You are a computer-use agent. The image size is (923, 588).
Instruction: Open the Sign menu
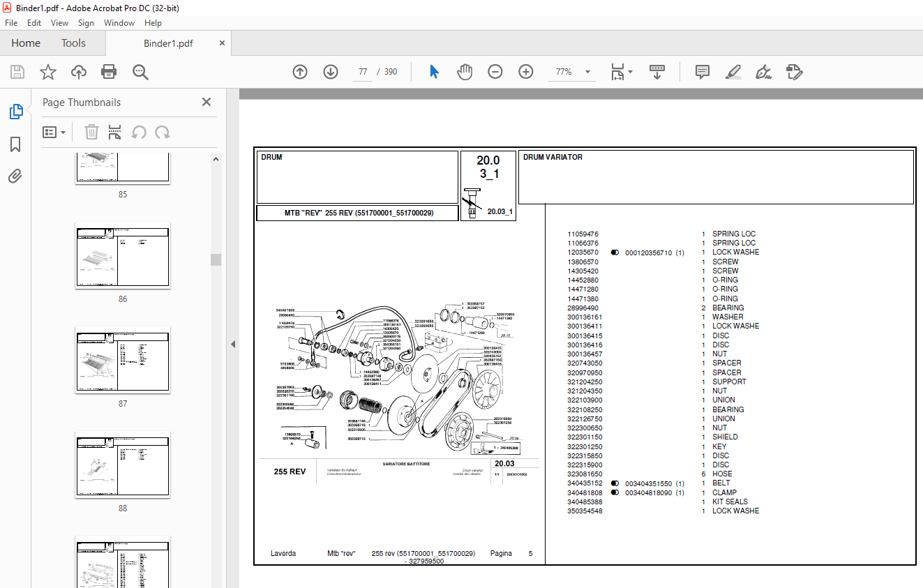coord(86,23)
